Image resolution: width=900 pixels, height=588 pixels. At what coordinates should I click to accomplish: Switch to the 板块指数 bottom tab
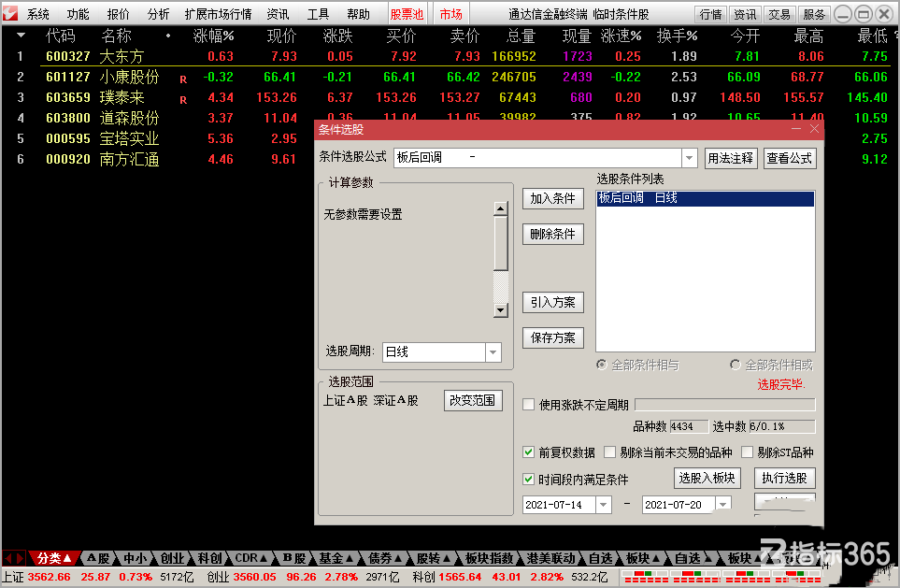[489, 558]
